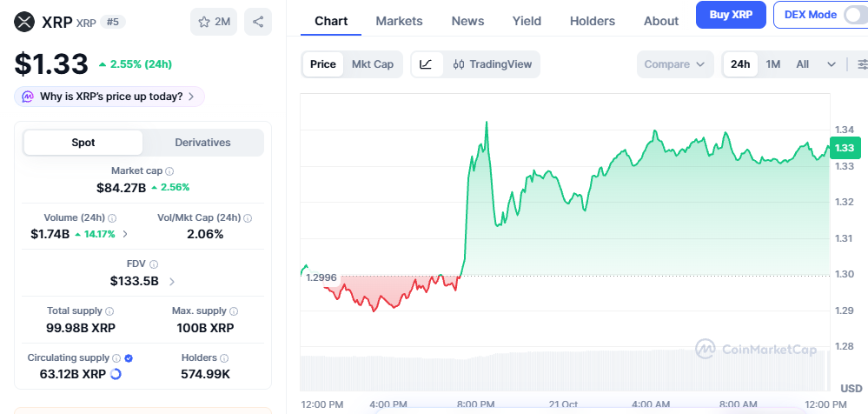Click circulating supply progress ring icon
868x414 pixels.
tap(116, 375)
